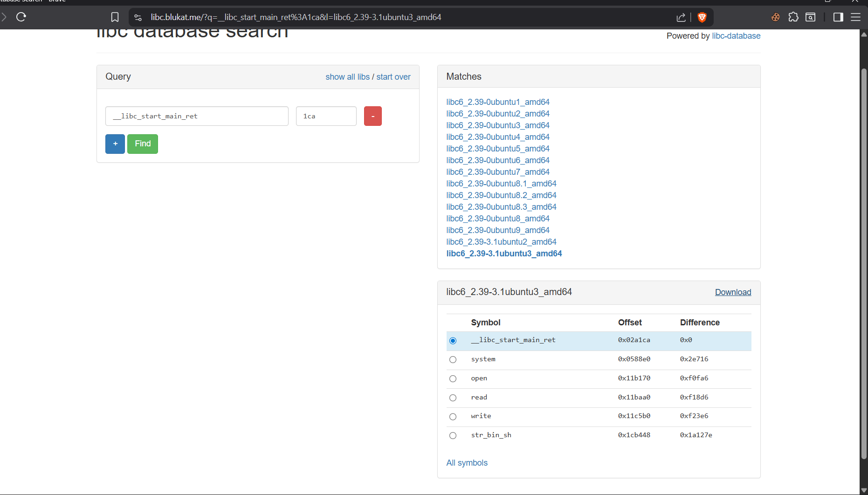
Task: Open the extensions puzzle icon
Action: tap(793, 17)
